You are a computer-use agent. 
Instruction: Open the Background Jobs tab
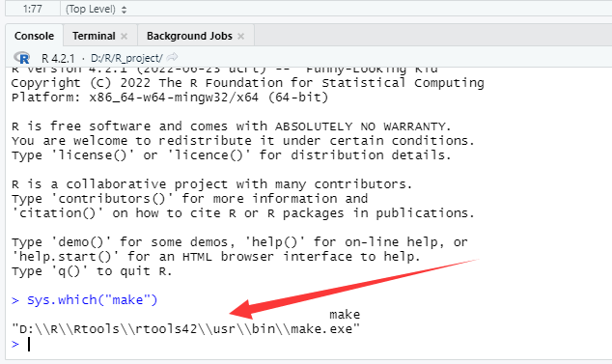point(189,36)
